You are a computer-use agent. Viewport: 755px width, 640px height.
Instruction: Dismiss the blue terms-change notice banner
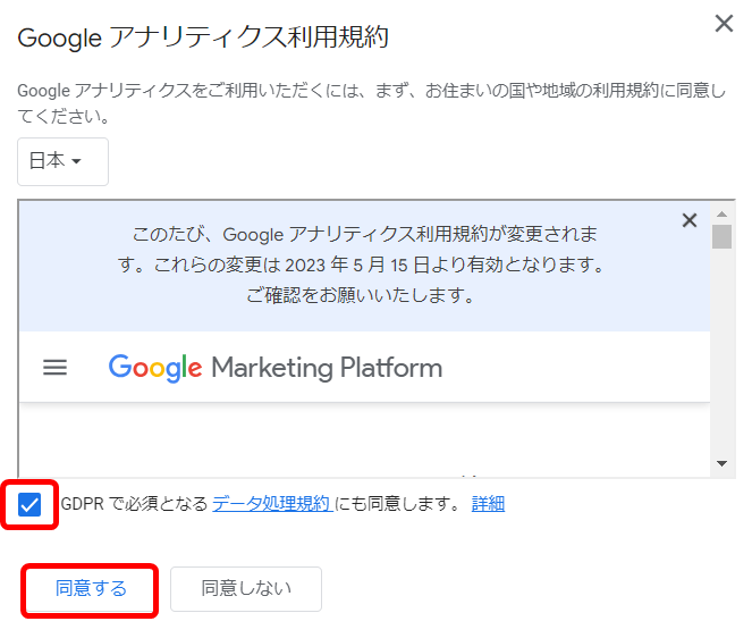[690, 220]
